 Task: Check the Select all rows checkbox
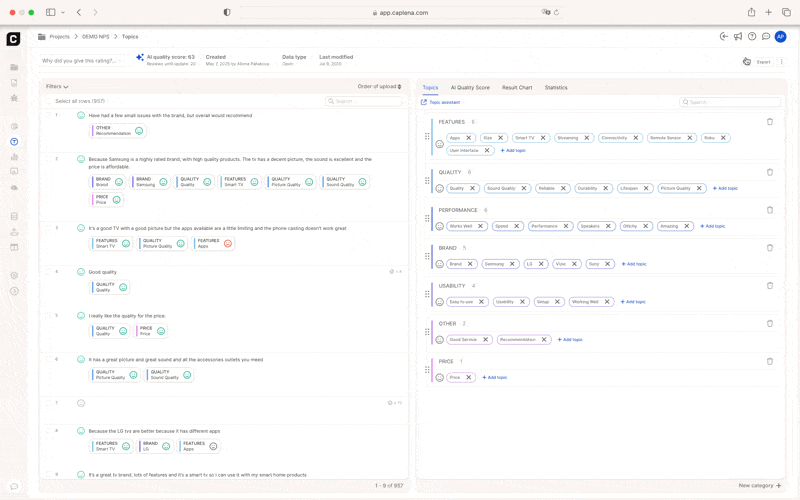coord(49,101)
